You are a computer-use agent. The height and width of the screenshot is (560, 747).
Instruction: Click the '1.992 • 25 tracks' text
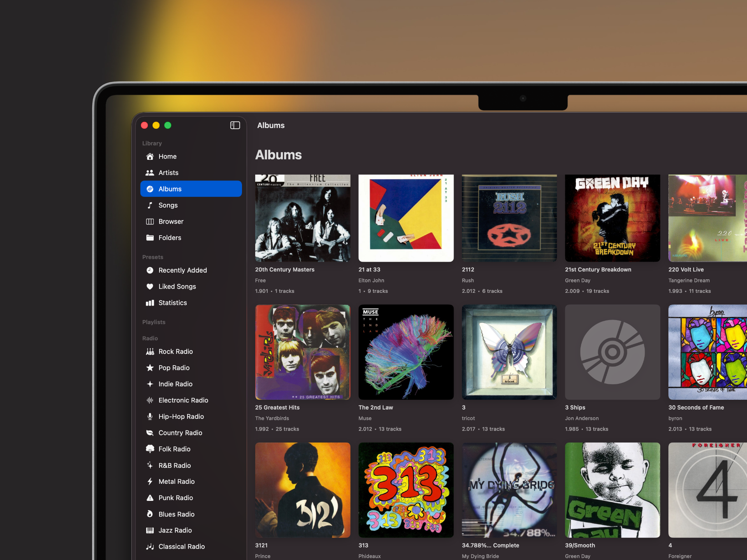(x=277, y=429)
